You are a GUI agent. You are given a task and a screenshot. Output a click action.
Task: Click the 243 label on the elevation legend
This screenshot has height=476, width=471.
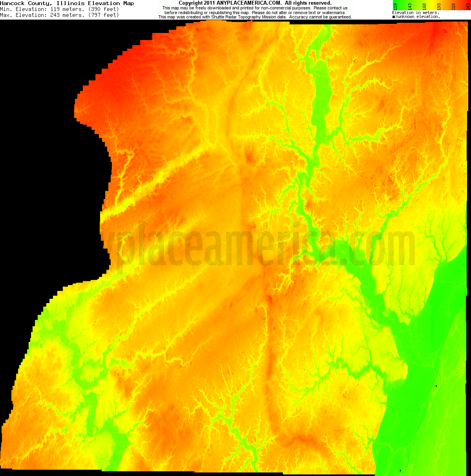pyautogui.click(x=468, y=6)
